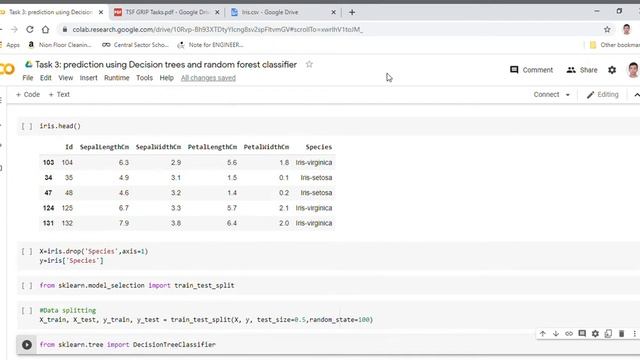Run the X=iris.drop cell bracket
The width and height of the screenshot is (640, 360).
(27, 251)
